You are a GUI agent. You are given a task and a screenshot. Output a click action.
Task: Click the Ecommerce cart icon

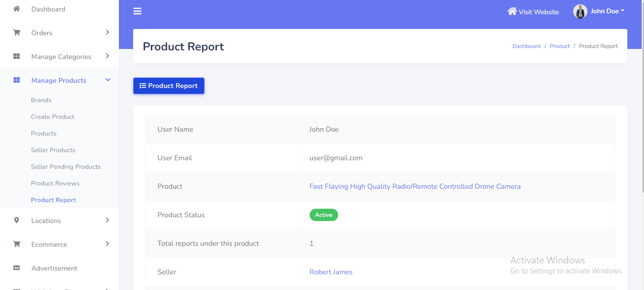click(x=17, y=244)
